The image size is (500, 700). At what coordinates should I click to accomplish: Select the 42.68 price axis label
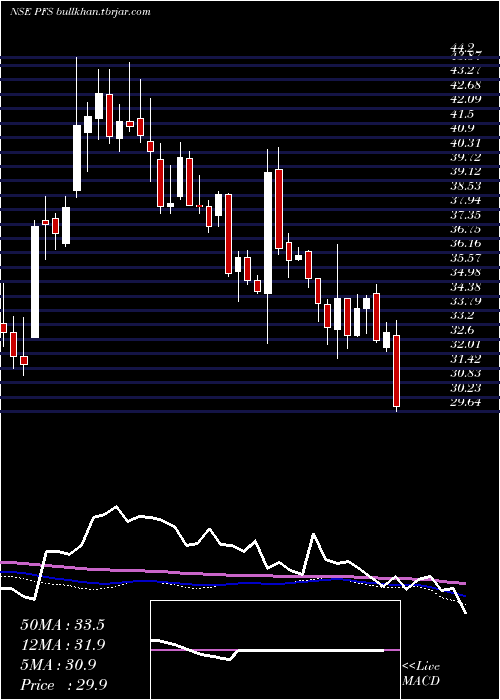tap(465, 85)
